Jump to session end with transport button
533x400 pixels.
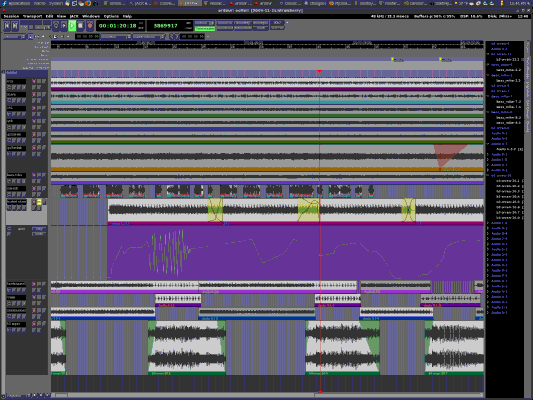tap(15, 25)
